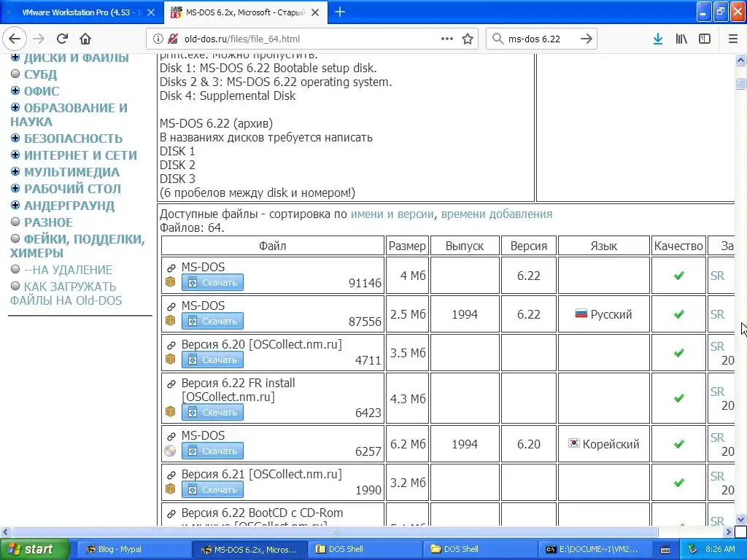
Task: Click the ms-dos 6.22 search box
Action: [541, 39]
